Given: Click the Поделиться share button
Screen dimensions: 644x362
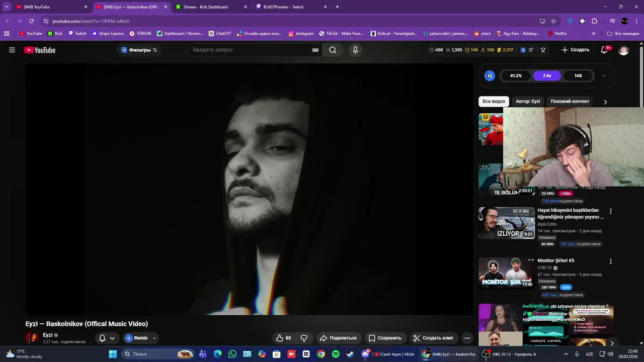Looking at the screenshot, I should coord(338,338).
